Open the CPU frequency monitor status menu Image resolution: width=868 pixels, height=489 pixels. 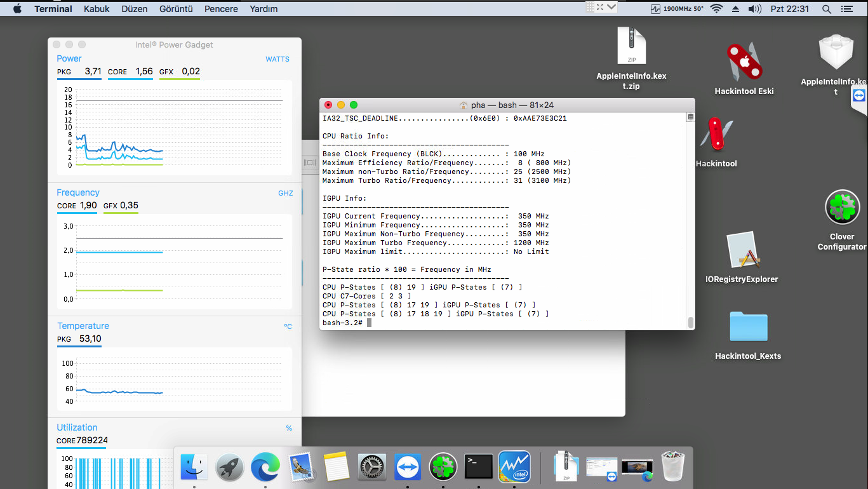click(x=677, y=9)
